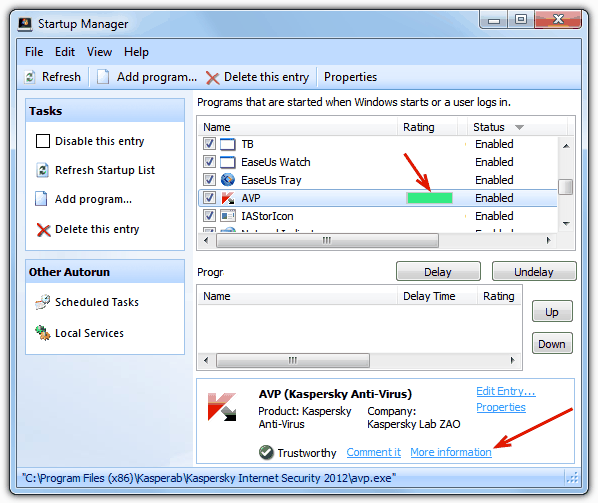Click the IAStorIcon row icon
The image size is (598, 503).
click(228, 216)
